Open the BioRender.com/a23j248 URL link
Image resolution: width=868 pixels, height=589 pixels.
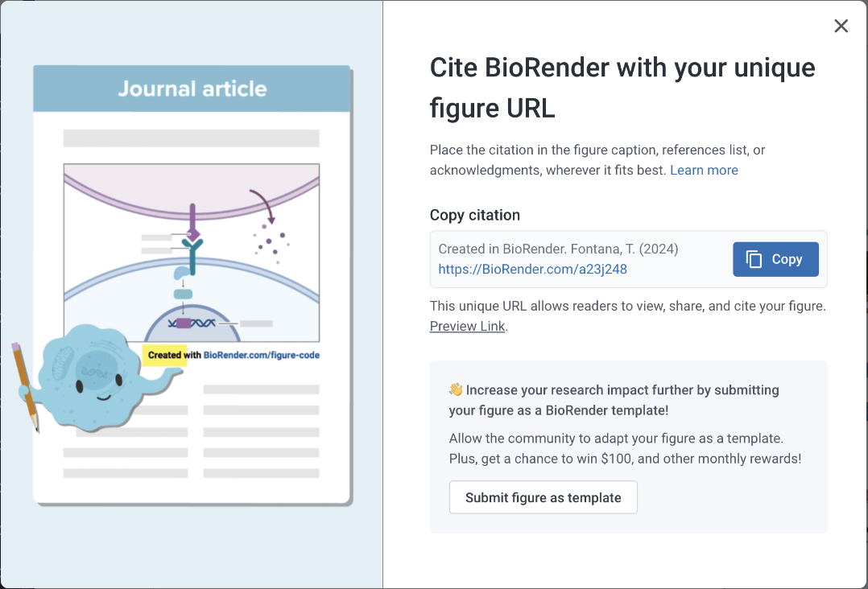pos(532,269)
